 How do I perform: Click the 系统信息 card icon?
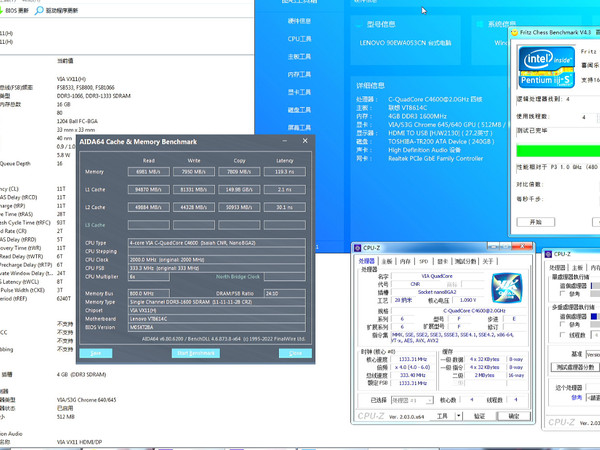[479, 24]
